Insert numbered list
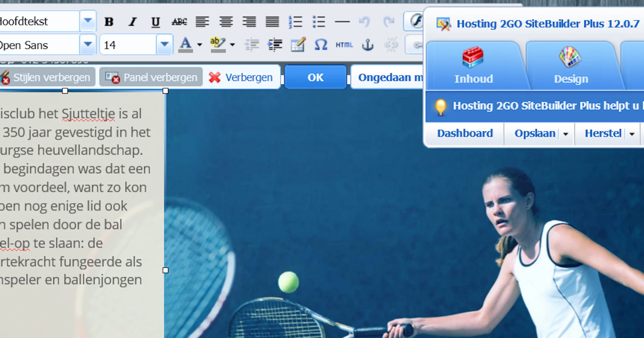This screenshot has height=338, width=644. pos(295,22)
